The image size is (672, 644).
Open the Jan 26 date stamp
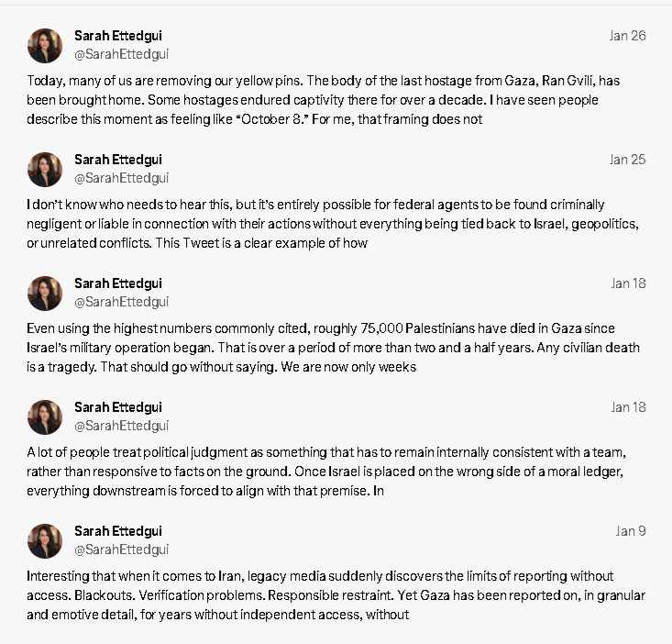[627, 36]
